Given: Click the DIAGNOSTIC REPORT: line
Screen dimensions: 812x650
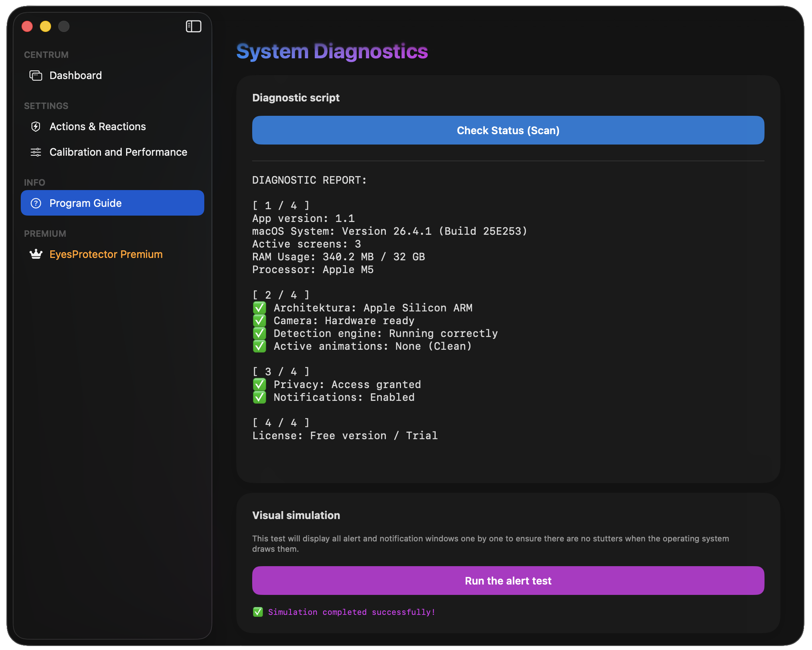Looking at the screenshot, I should point(309,180).
